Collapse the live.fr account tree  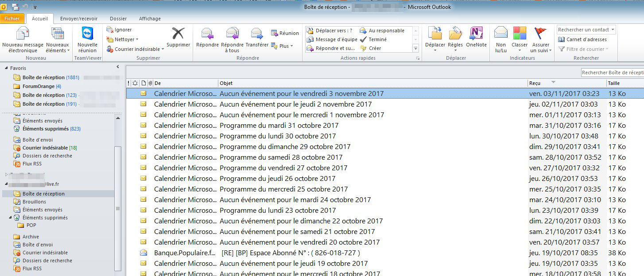point(6,184)
